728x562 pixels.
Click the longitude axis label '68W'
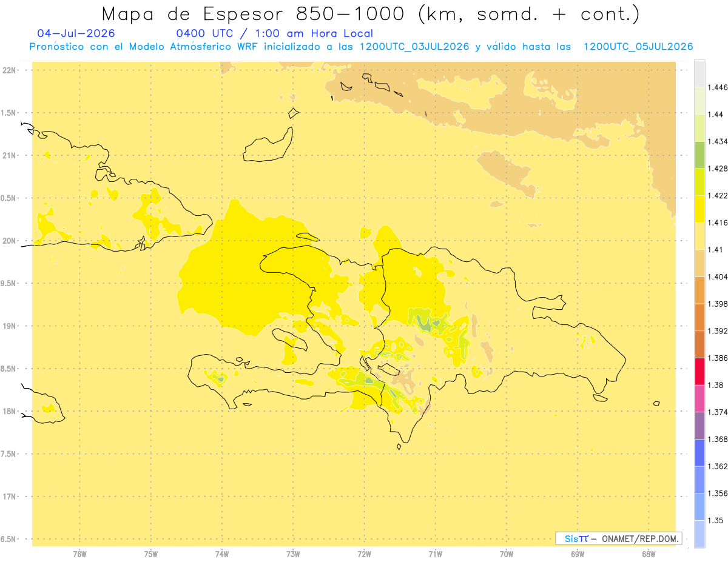[x=649, y=554]
